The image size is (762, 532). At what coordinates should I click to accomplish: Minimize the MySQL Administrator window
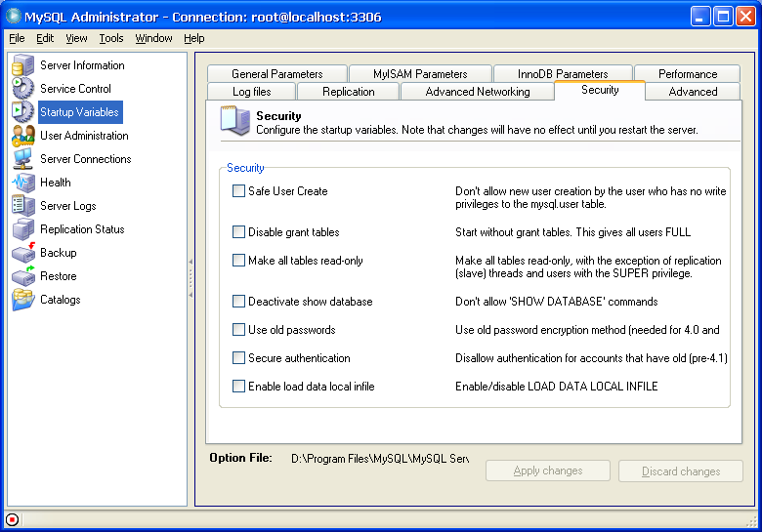(699, 17)
